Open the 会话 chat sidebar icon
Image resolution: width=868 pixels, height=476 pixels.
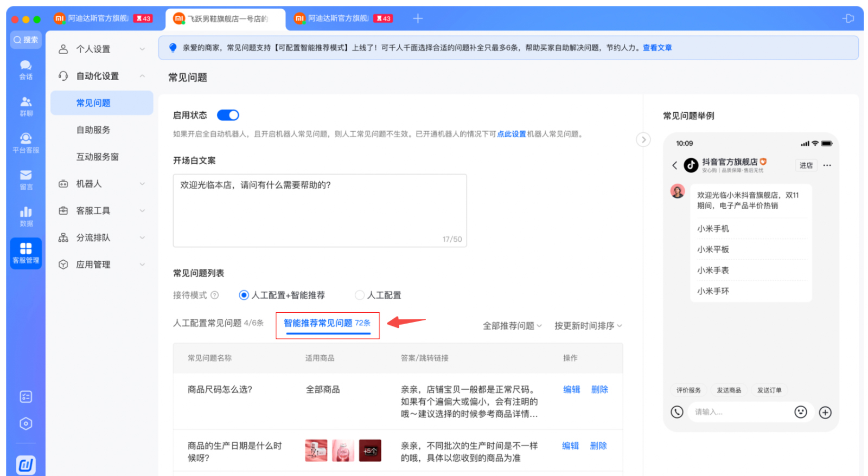[x=25, y=69]
